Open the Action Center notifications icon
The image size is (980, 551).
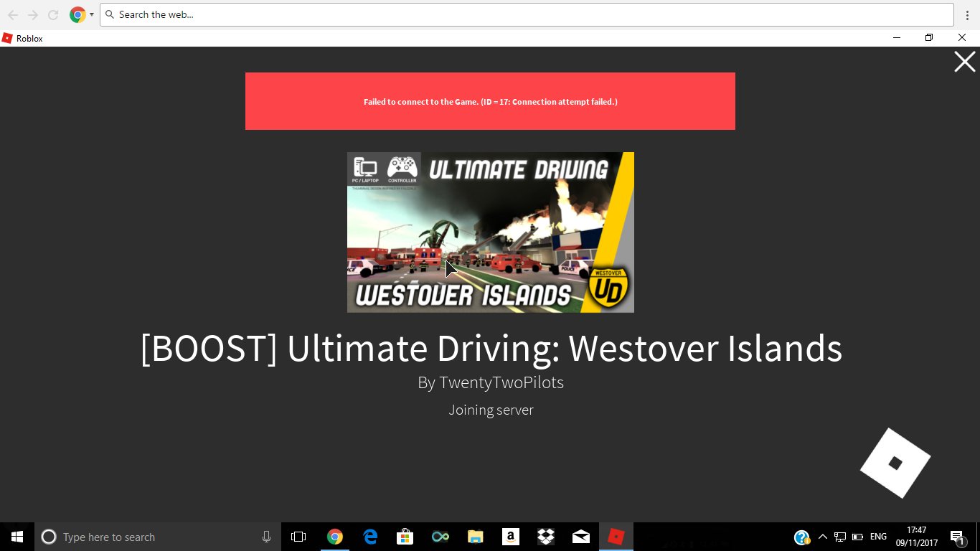957,537
